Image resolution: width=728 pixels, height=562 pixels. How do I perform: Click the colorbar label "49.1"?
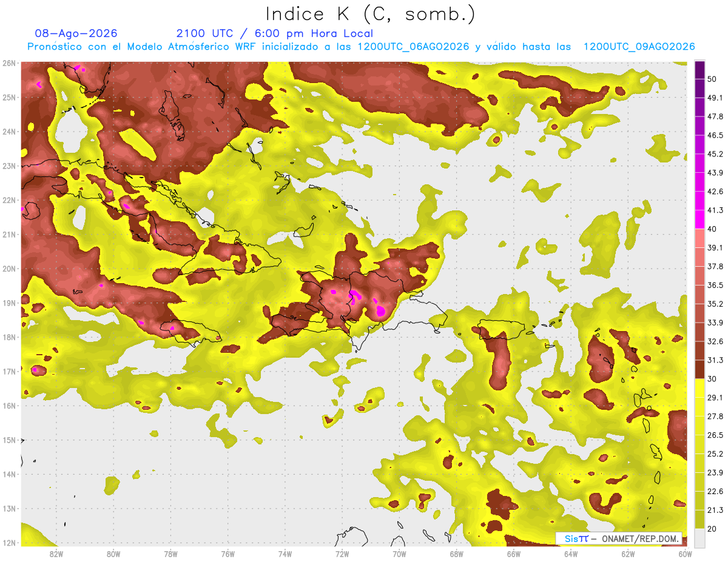[715, 98]
